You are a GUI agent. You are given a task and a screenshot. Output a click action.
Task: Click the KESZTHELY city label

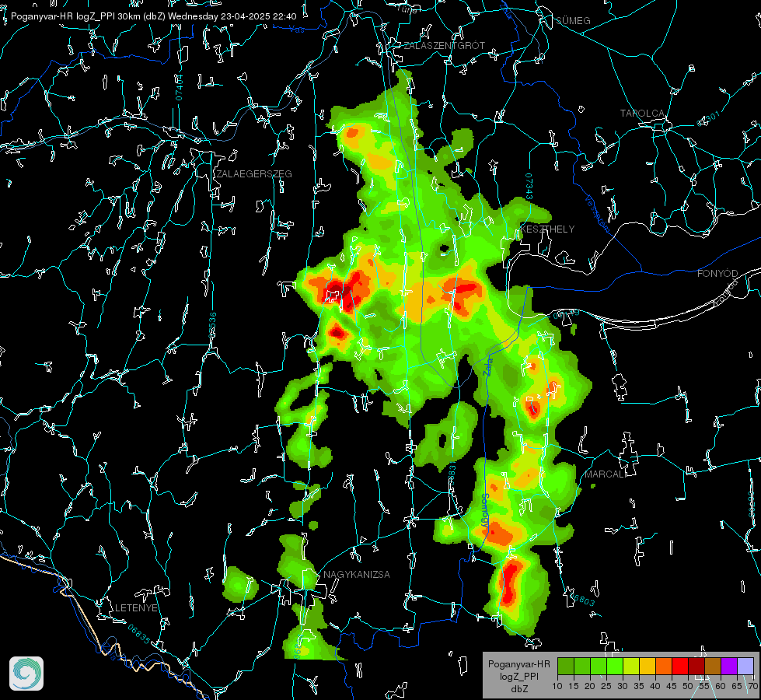pos(547,229)
